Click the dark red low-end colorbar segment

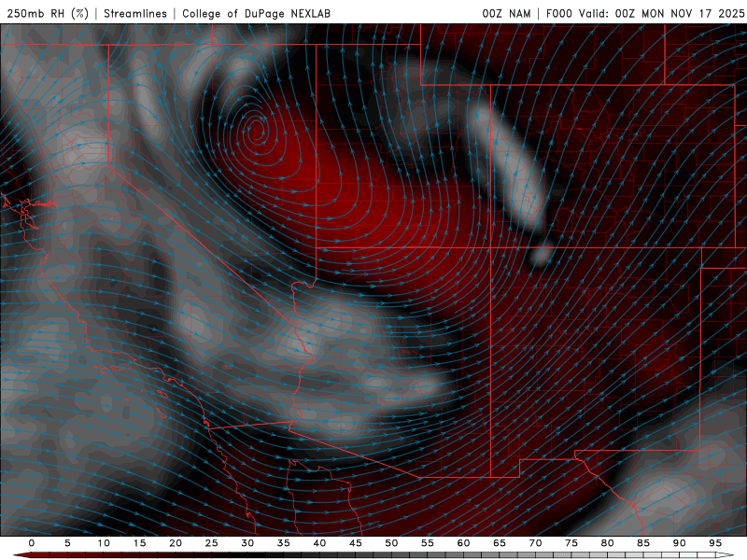pyautogui.click(x=21, y=555)
